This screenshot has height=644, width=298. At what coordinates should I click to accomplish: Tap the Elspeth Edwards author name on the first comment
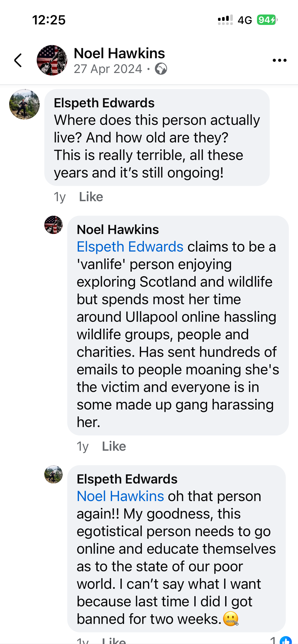[104, 103]
